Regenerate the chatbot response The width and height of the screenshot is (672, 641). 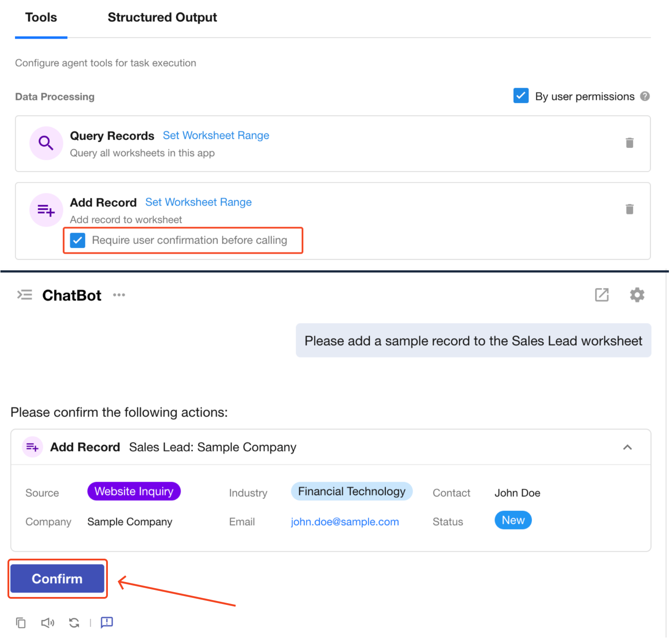74,623
